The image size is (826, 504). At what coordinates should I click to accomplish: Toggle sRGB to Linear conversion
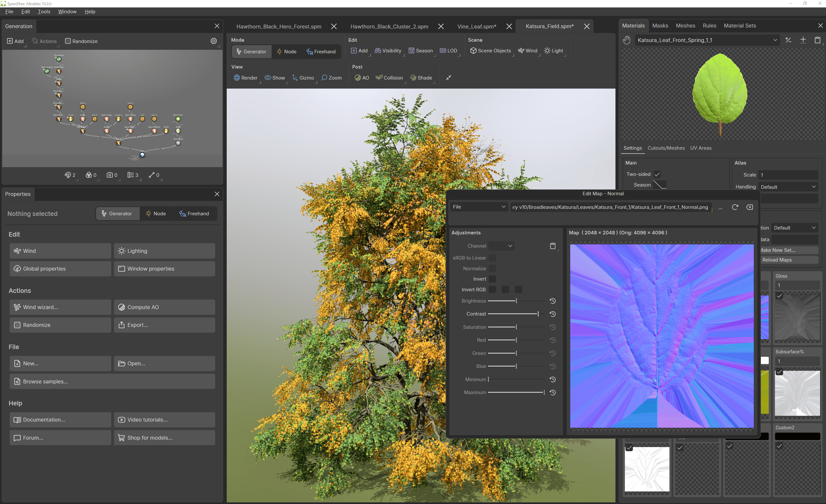pos(492,258)
